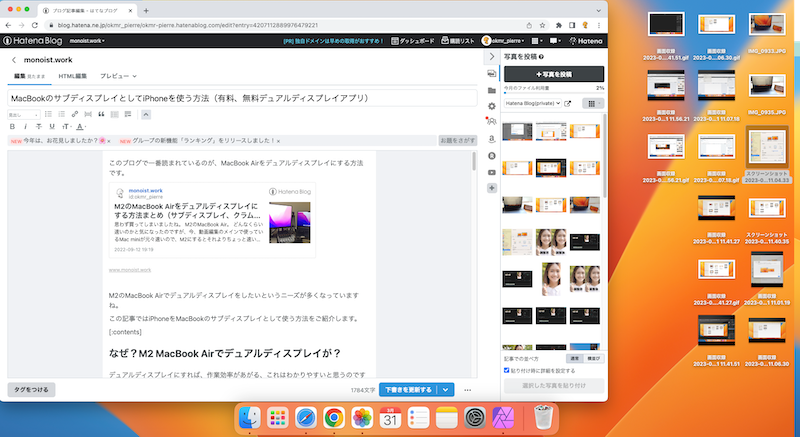
Task: Click the タグをつける button
Action: pyautogui.click(x=31, y=390)
